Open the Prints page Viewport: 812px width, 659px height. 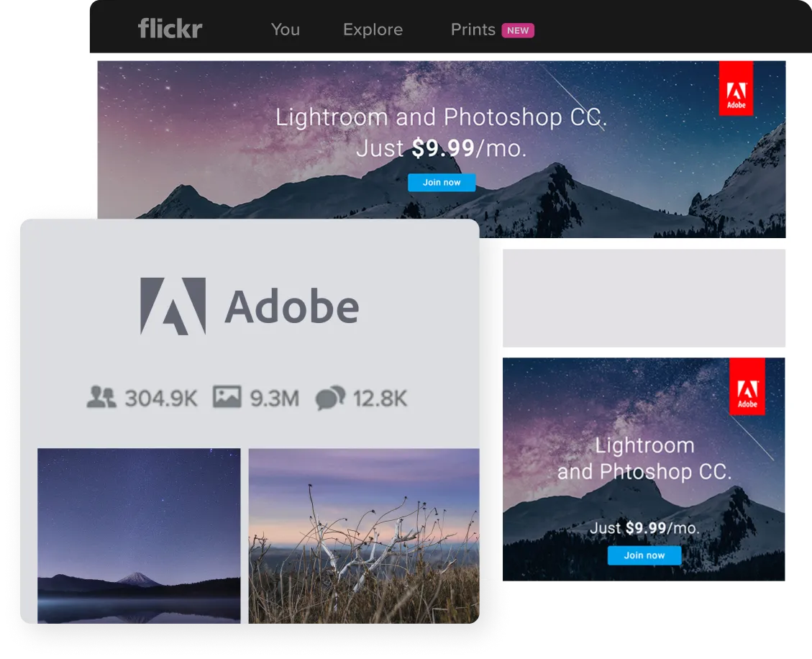472,30
